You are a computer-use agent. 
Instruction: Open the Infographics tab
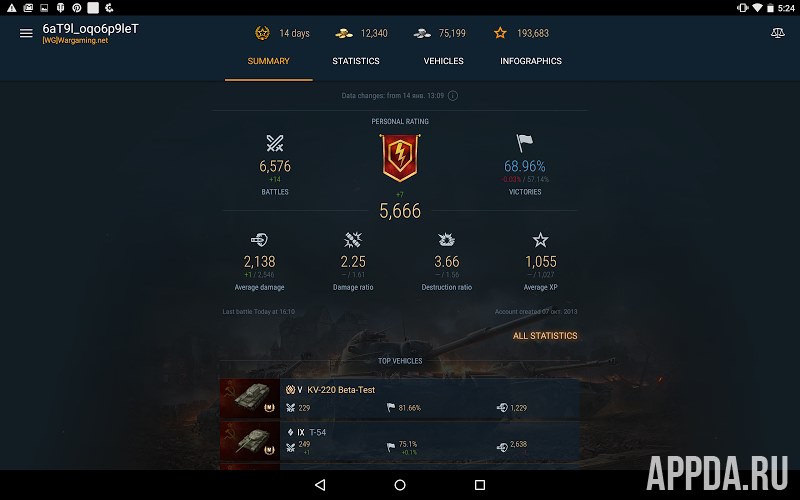tap(531, 61)
